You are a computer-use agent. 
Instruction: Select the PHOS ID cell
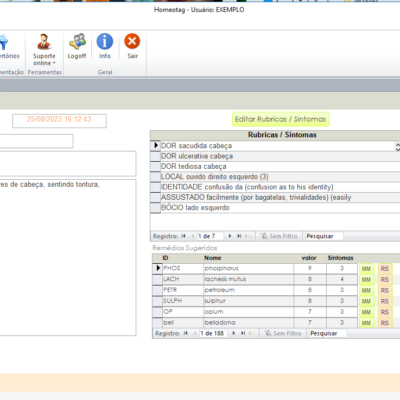click(x=183, y=268)
